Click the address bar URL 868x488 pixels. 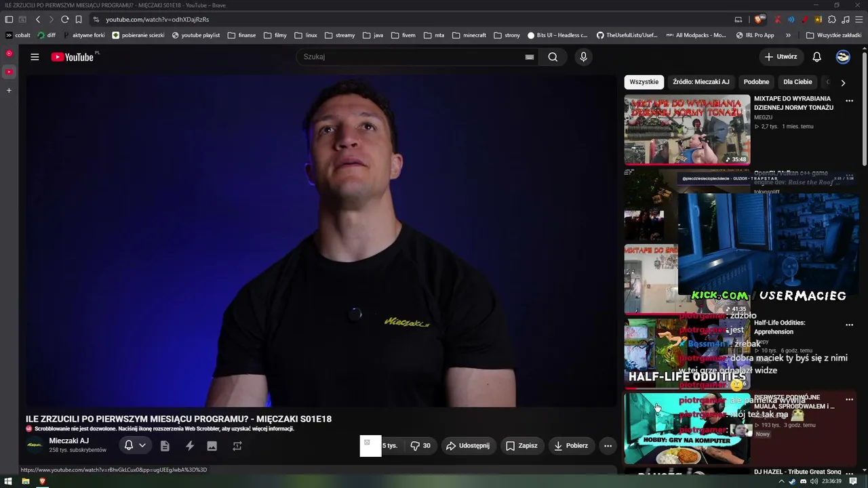(157, 20)
